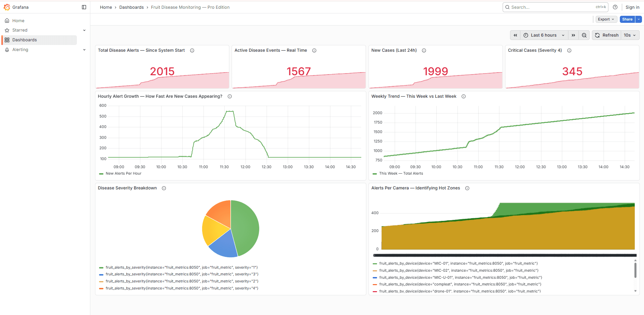Click the Sign in link
This screenshot has height=315, width=644.
pos(632,7)
